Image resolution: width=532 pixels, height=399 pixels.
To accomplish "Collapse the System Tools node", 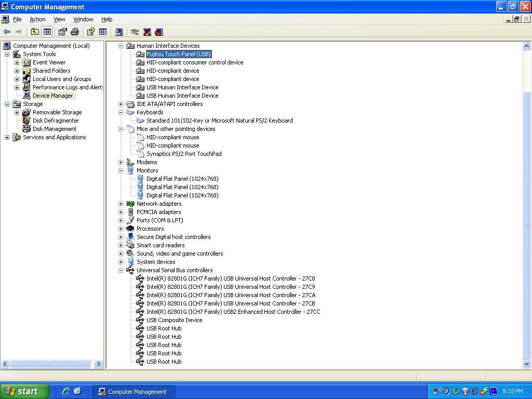I will pyautogui.click(x=7, y=54).
